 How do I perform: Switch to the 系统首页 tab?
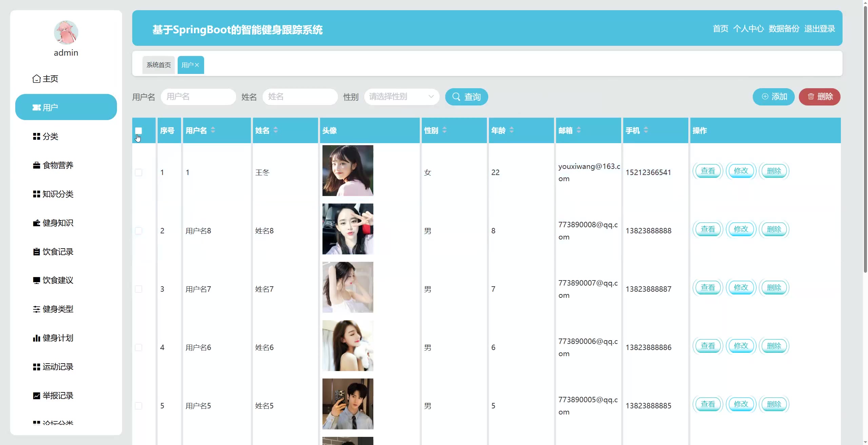pyautogui.click(x=158, y=65)
